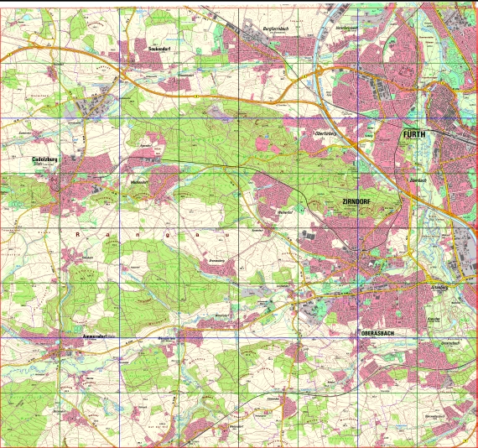478x448 pixels.
Task: Select the OBERASBACH label on the map
Action: [x=377, y=333]
